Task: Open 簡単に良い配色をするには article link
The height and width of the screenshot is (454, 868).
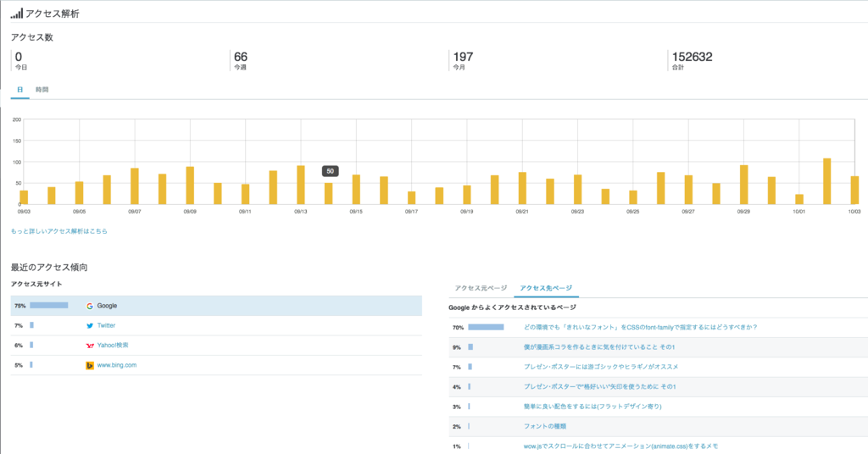Action: click(593, 407)
